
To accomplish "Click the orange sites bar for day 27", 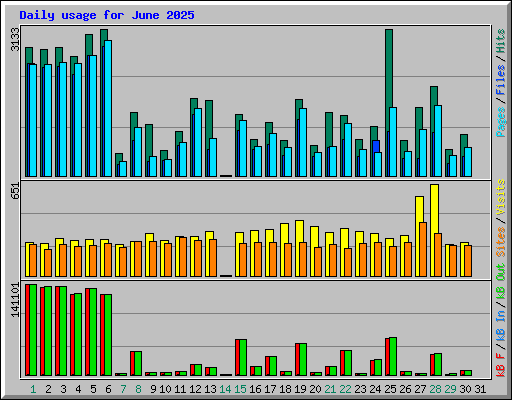I will 423,249.
